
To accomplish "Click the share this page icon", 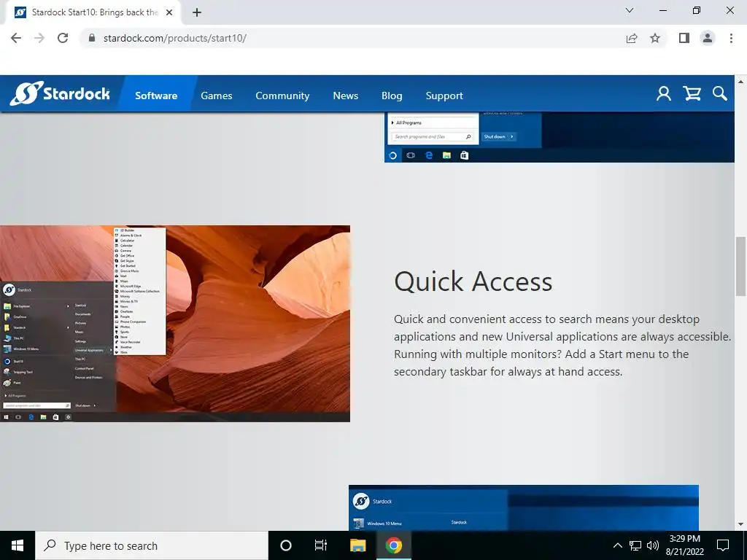I will [x=632, y=38].
